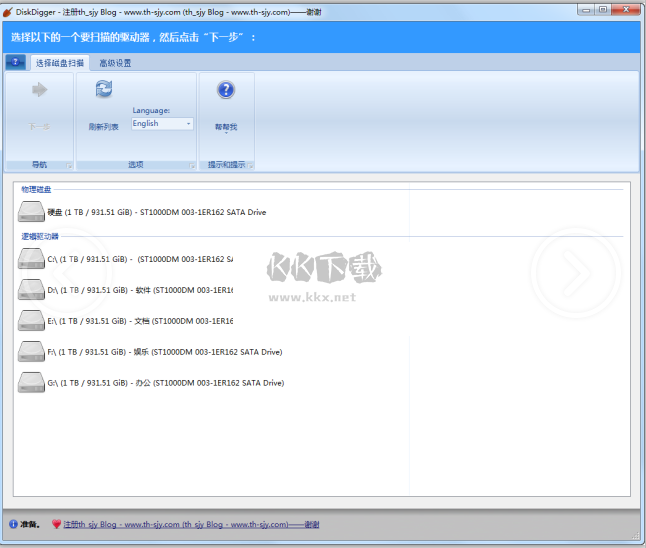Expand the 提示和提示 group dialog launcher
Viewport: 646px width, 548px height.
coord(250,165)
